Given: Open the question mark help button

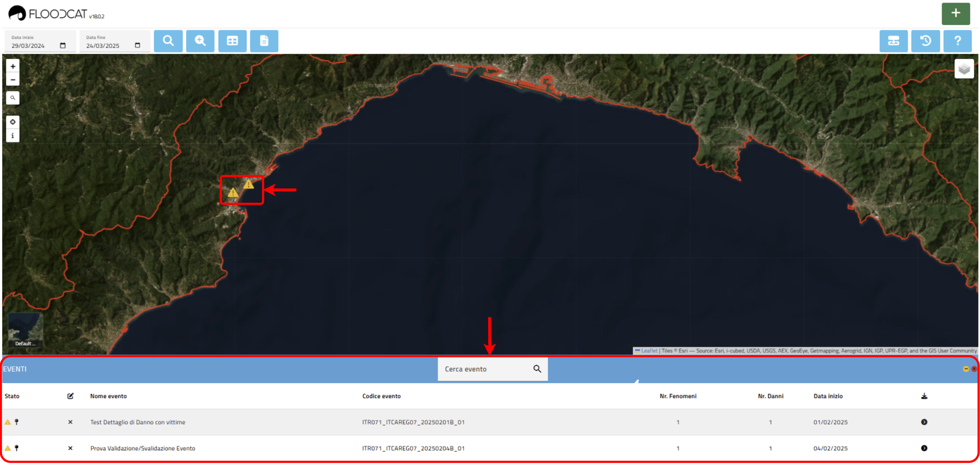Looking at the screenshot, I should [x=957, y=41].
